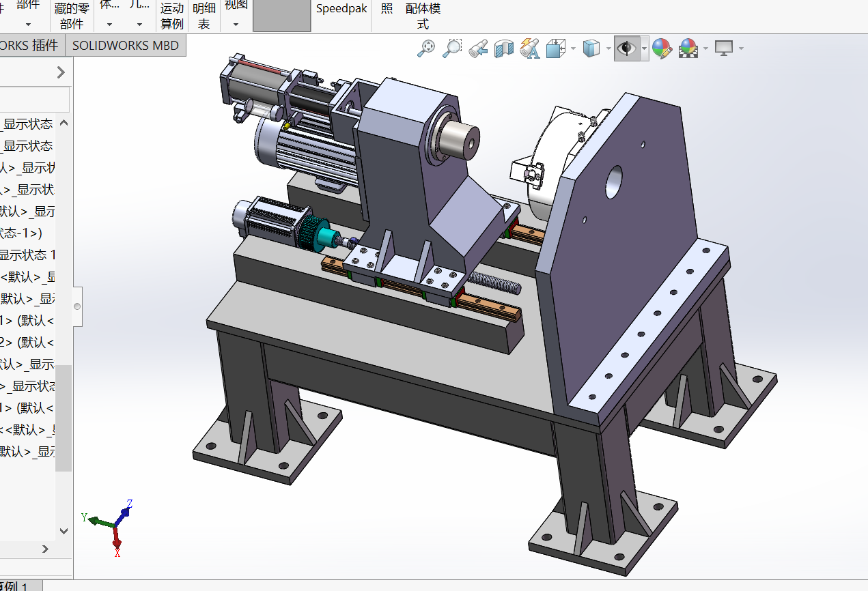Click the 运动算例 button in ribbon

pyautogui.click(x=172, y=16)
